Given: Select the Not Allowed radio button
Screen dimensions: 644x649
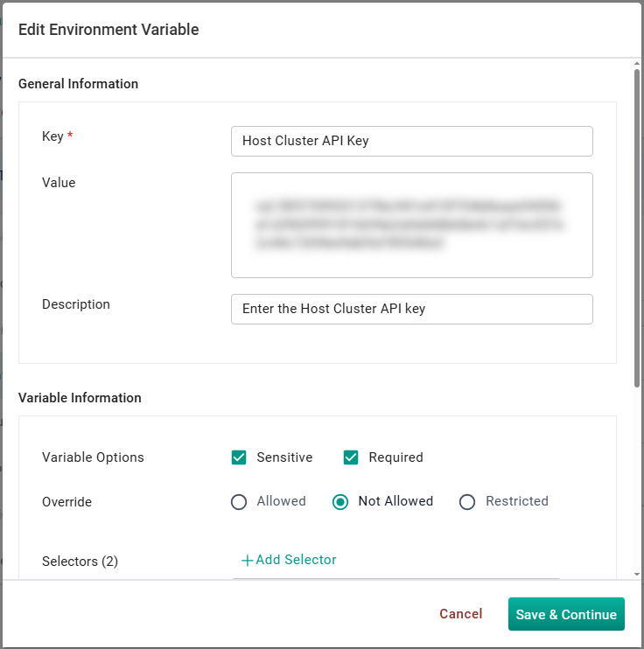Looking at the screenshot, I should pyautogui.click(x=340, y=502).
